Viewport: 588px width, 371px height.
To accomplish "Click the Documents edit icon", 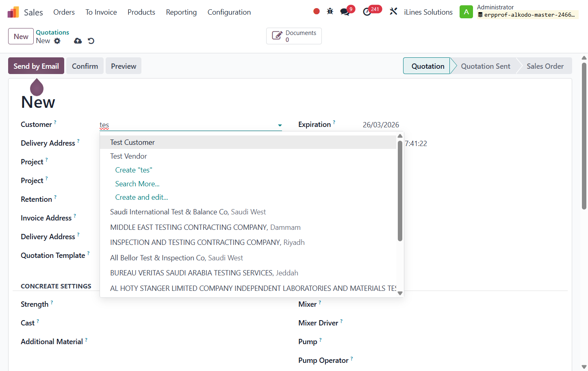I will coord(277,36).
